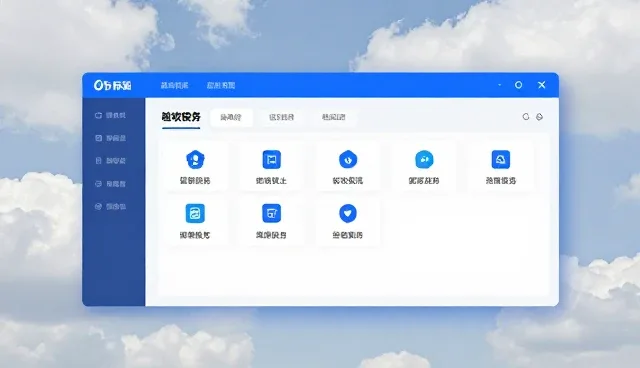
Task: Select the middle card in the bottom row
Action: pyautogui.click(x=271, y=221)
